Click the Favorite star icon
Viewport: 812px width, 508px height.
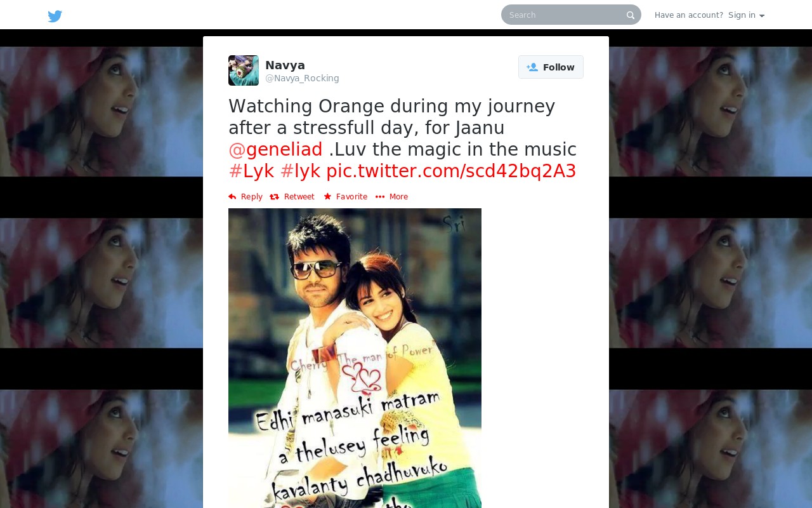(x=327, y=197)
